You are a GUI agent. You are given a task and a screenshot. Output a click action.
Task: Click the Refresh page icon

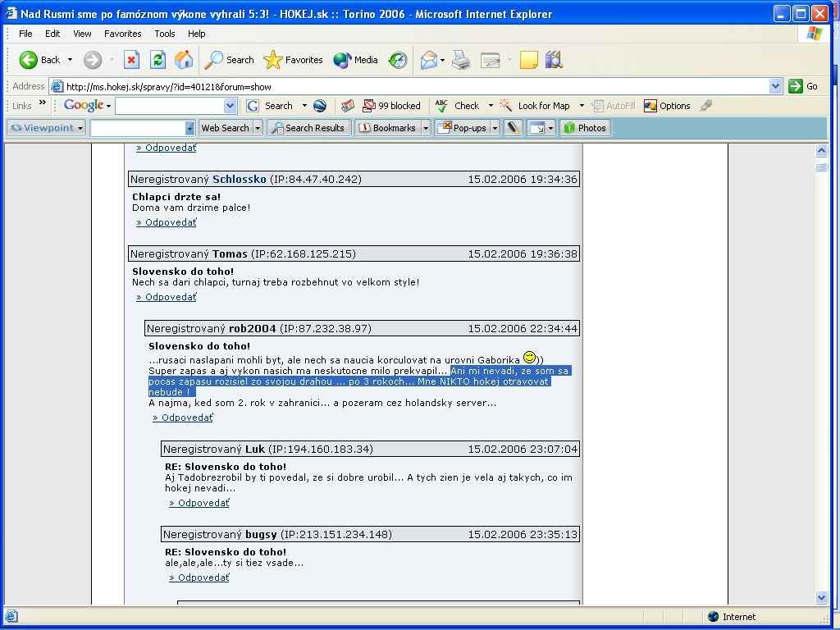coord(157,60)
